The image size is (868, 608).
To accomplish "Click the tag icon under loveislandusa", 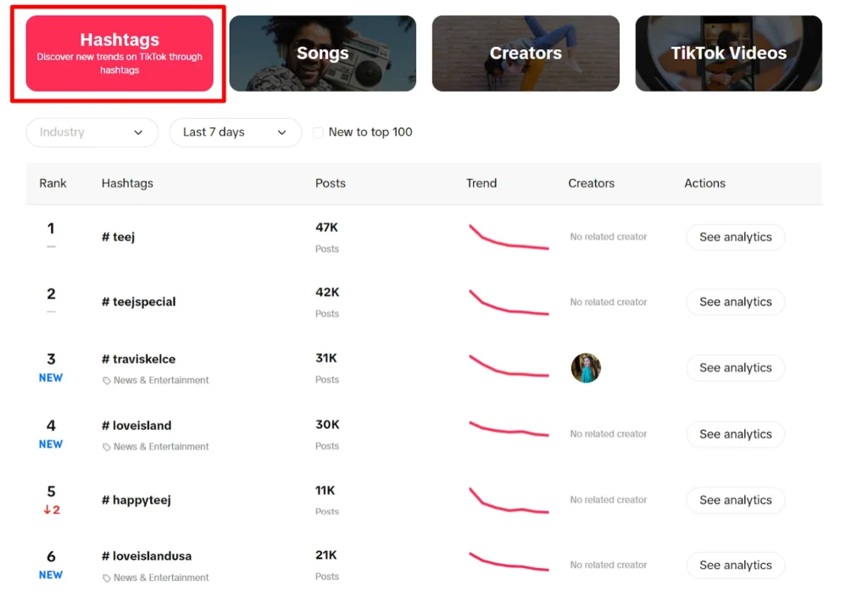I will [106, 578].
